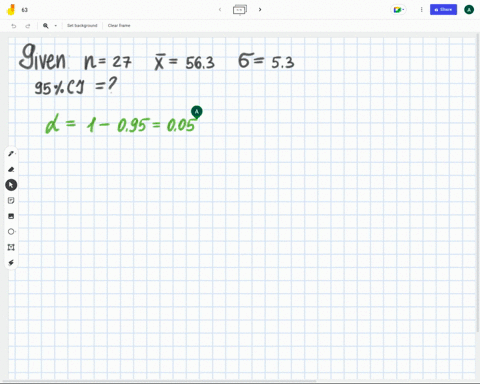Screen dimensions: 480x384
Task: Click the Share button
Action: (x=443, y=9)
